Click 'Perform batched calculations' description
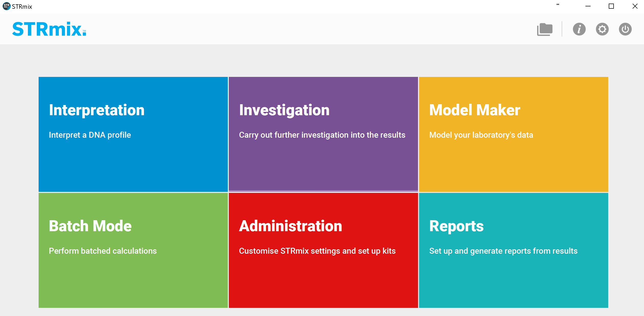Image resolution: width=644 pixels, height=316 pixels. pos(103,251)
